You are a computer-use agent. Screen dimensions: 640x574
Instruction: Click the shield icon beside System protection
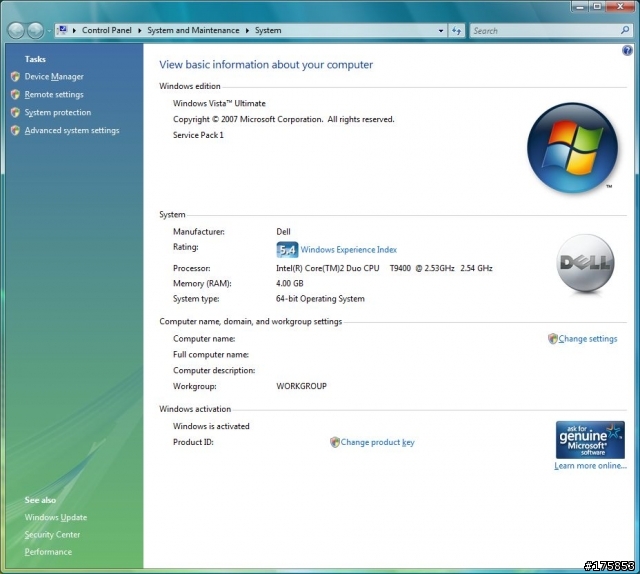(16, 112)
